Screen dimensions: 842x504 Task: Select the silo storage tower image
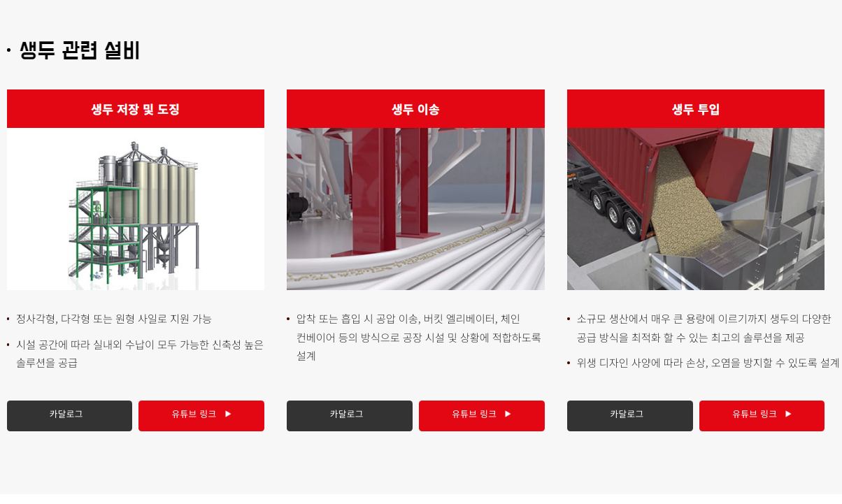pos(136,209)
